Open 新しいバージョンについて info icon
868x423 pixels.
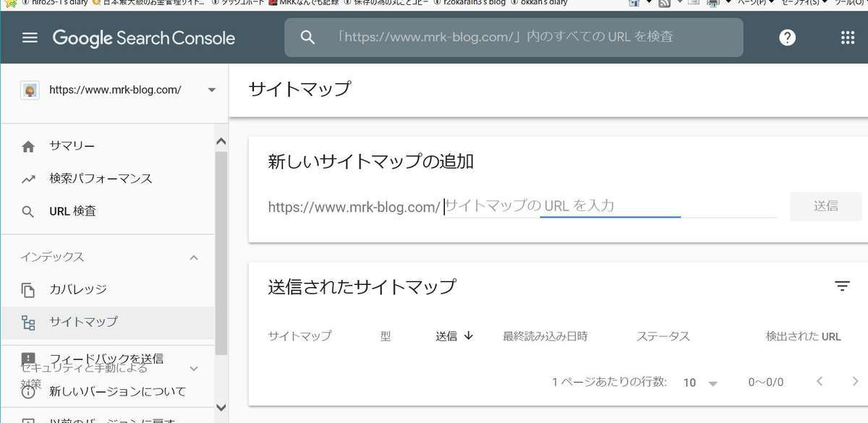(x=28, y=392)
